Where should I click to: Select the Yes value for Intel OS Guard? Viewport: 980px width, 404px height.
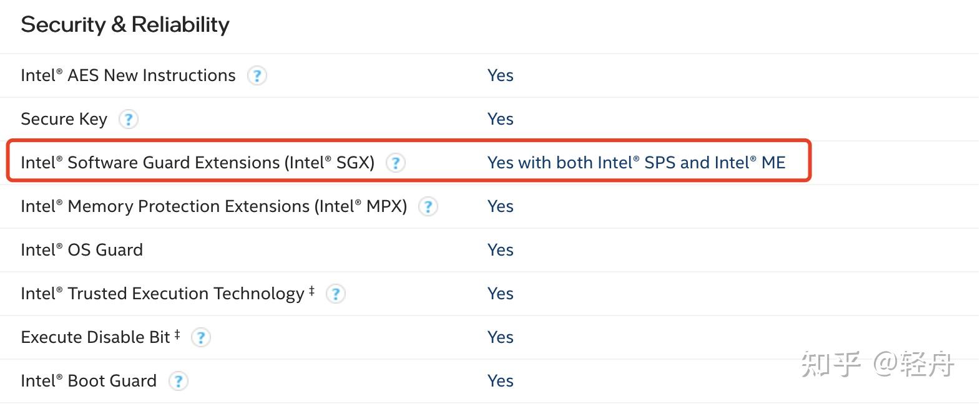pos(500,249)
